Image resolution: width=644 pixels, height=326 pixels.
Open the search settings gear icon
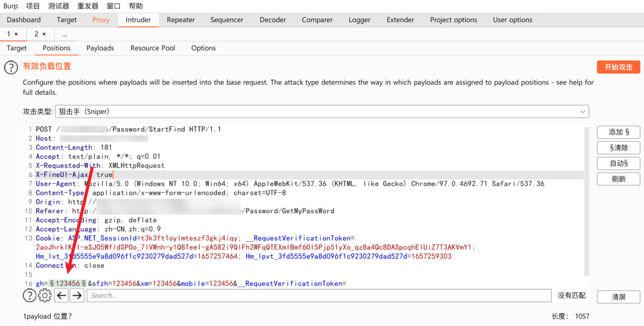click(x=44, y=295)
